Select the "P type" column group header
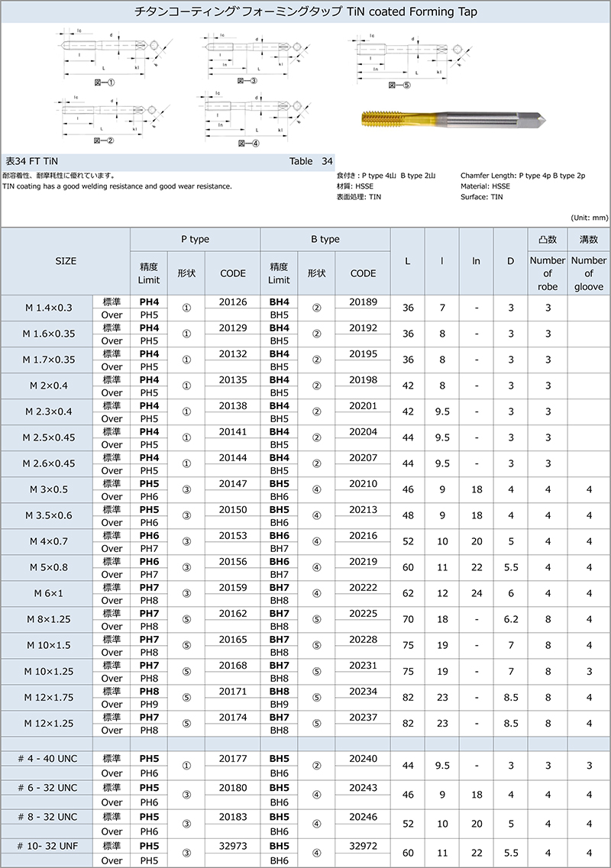Screen dimensions: 611x868 click(196, 239)
